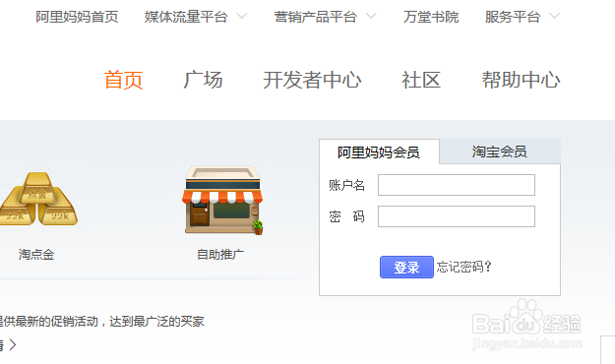Expand the 服务平台 dropdown arrow
Image resolution: width=615 pixels, height=364 pixels.
555,16
